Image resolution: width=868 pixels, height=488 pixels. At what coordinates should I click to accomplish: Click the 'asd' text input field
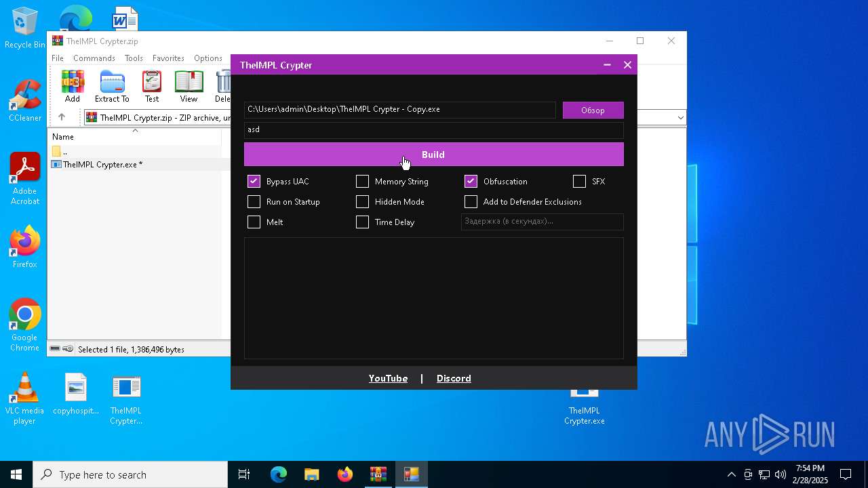tap(433, 129)
